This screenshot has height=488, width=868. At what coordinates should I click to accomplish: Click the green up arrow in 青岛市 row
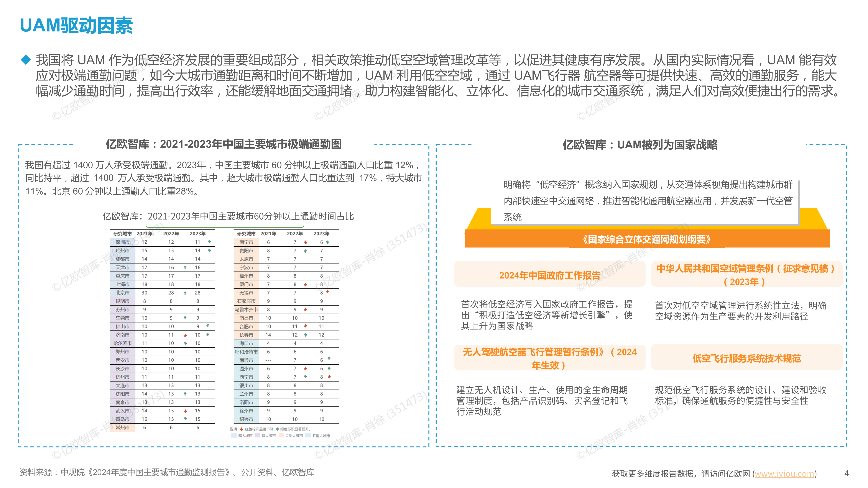[x=185, y=418]
